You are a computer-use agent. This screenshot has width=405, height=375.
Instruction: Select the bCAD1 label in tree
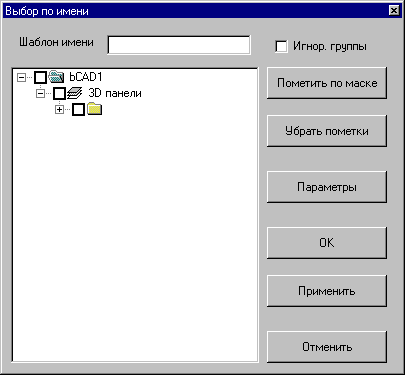click(86, 77)
